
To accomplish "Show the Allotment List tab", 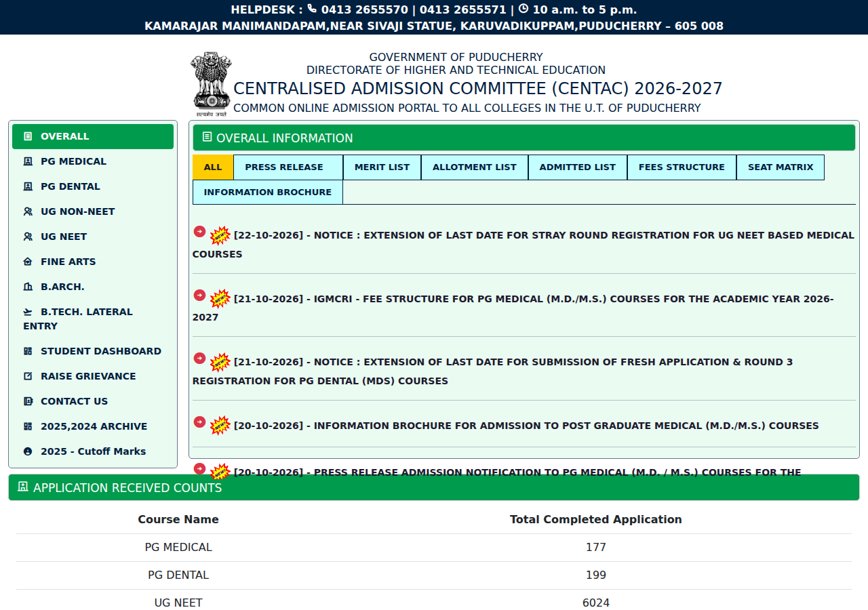I will pos(475,167).
